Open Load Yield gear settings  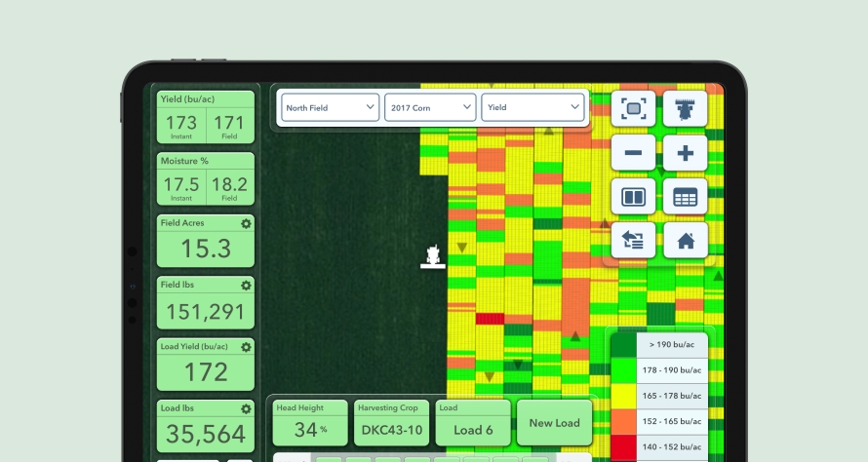coord(246,347)
